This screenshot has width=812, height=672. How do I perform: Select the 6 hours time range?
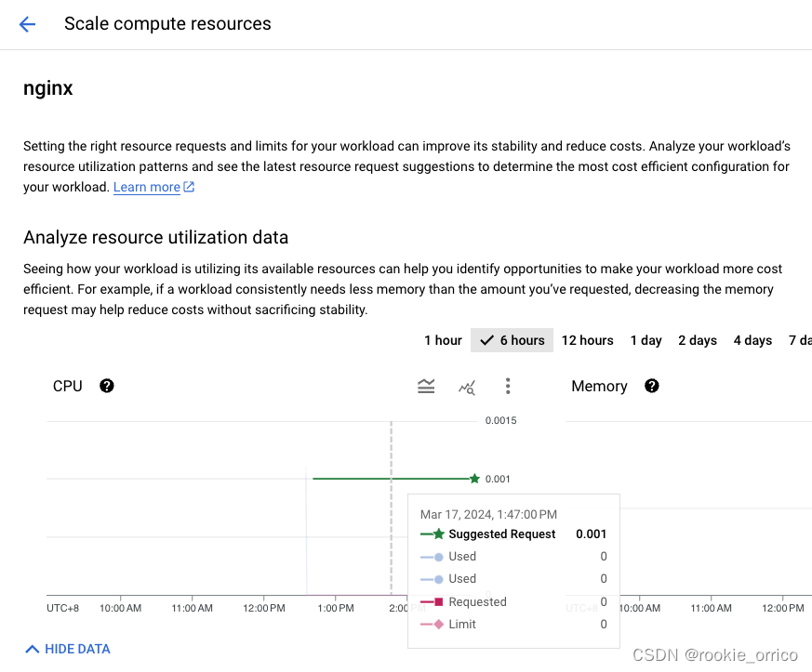coord(512,340)
